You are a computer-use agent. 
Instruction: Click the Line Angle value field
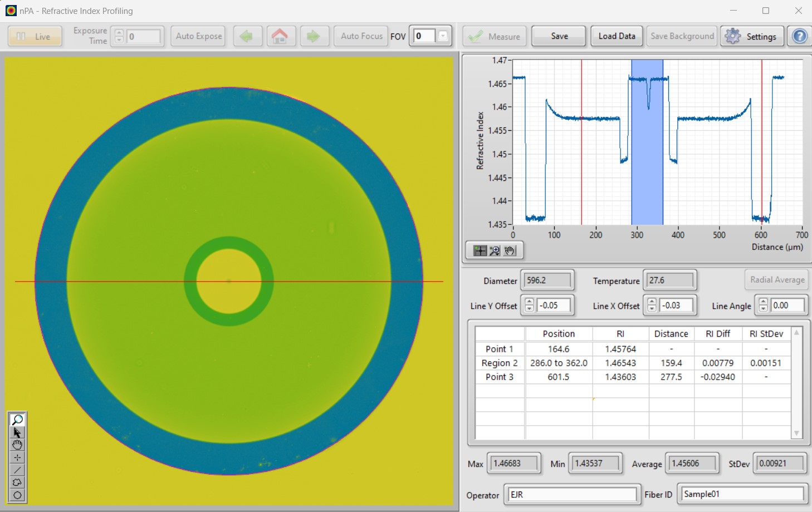[x=787, y=305]
